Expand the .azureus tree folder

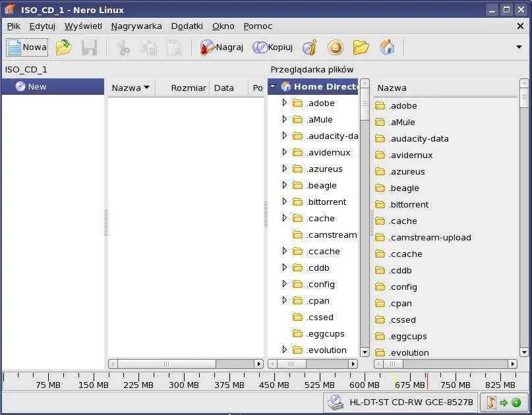pos(285,169)
